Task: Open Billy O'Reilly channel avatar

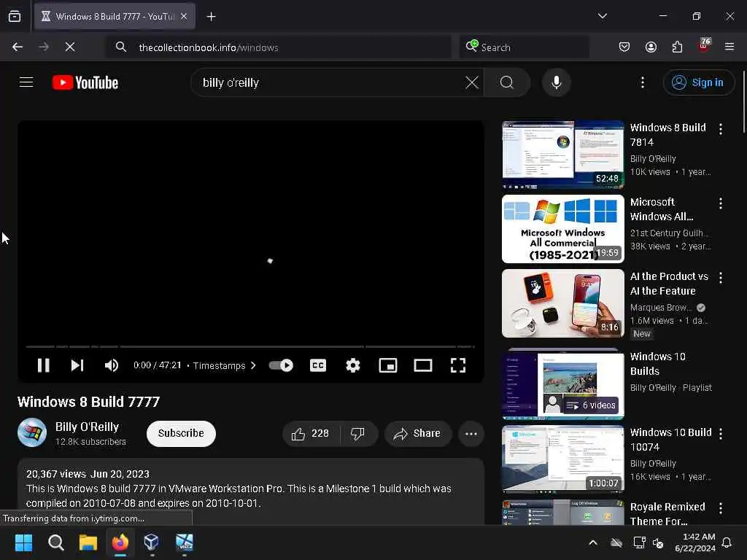Action: (32, 432)
